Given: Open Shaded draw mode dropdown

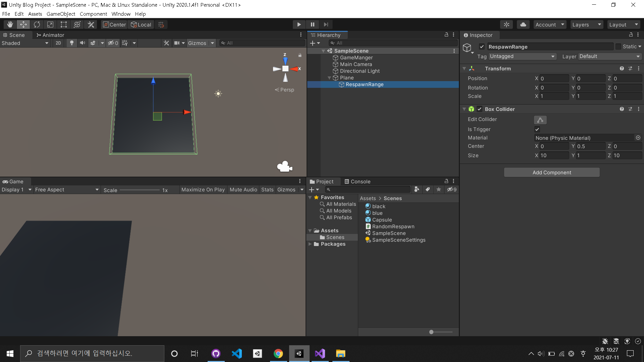Looking at the screenshot, I should (x=25, y=43).
